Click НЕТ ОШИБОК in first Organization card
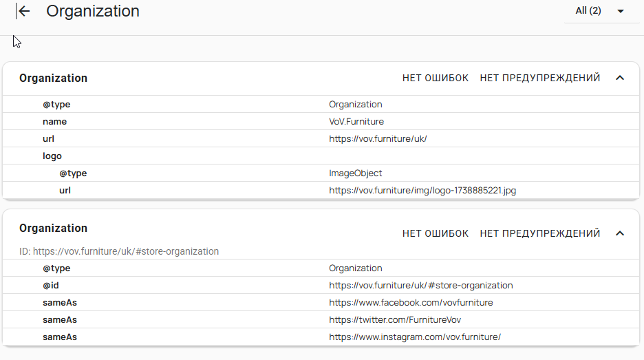The image size is (644, 360). (436, 78)
